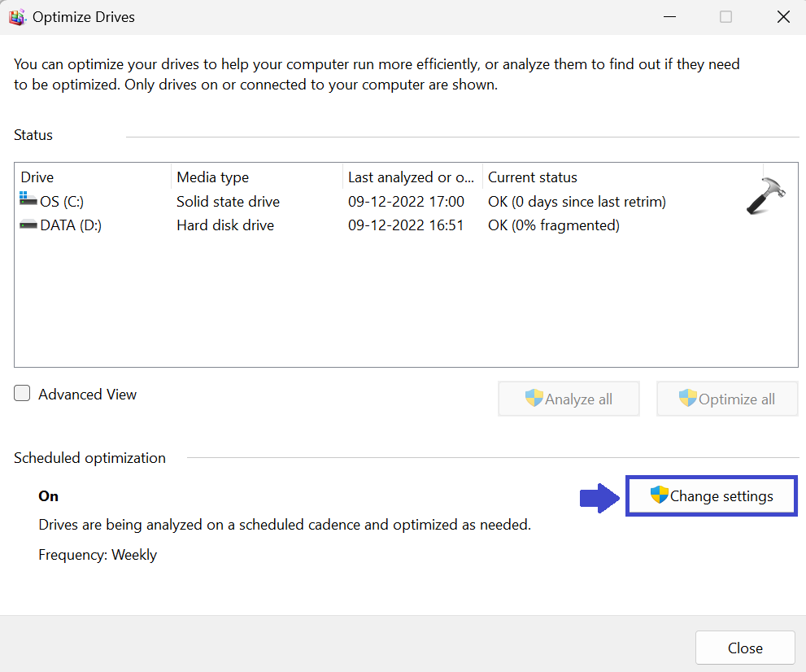Click the Last analyzed column header

(411, 177)
